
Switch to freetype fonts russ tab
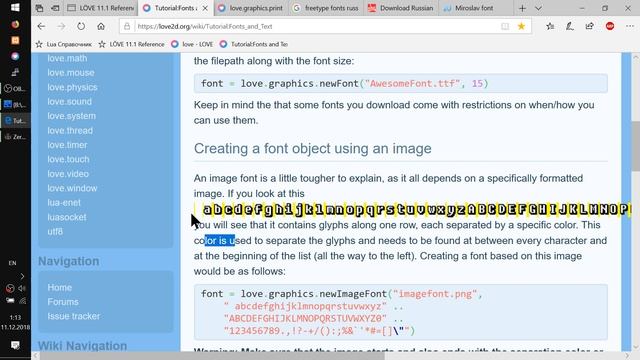tap(326, 8)
